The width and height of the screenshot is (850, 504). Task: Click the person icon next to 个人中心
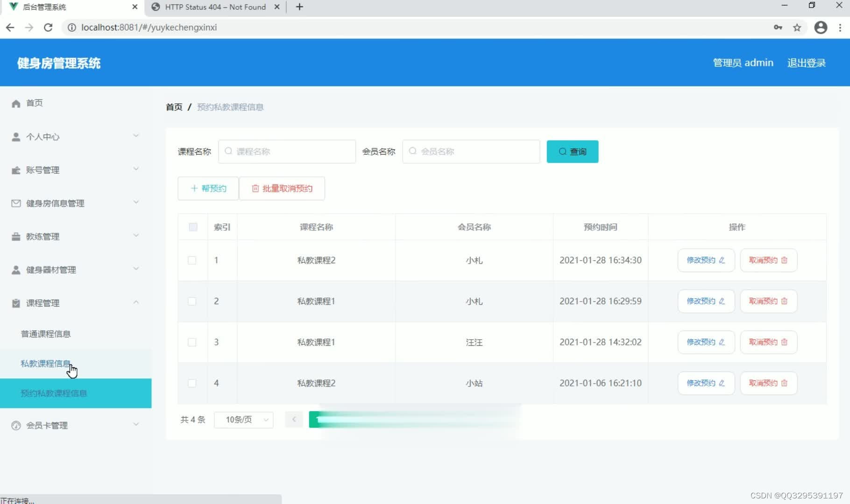[x=16, y=137]
